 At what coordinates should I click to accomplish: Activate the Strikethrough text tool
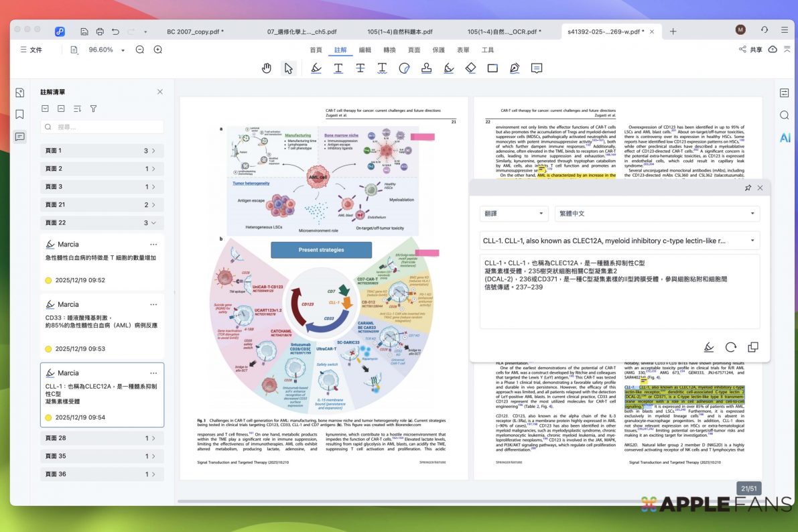(x=360, y=68)
